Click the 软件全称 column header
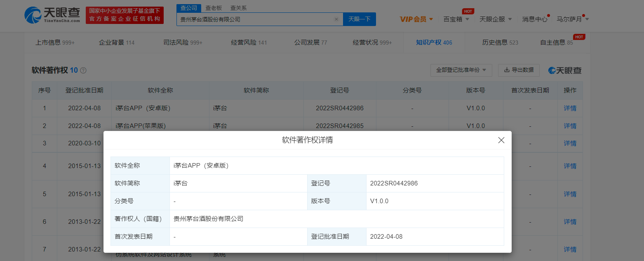This screenshot has width=644, height=261. tap(160, 90)
